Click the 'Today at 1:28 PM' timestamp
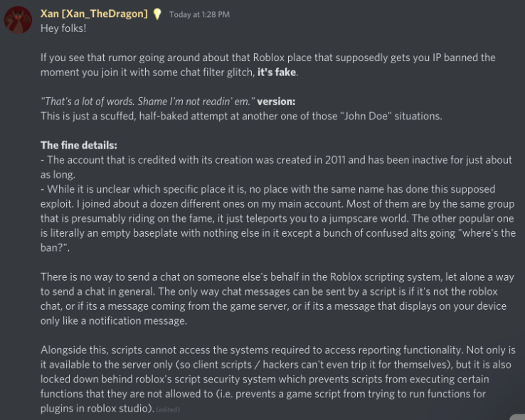The image size is (525, 420). (199, 14)
